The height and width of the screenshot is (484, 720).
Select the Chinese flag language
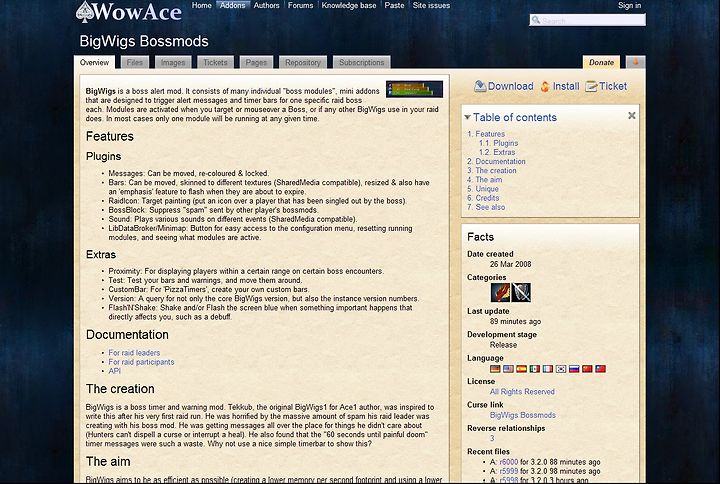tap(587, 369)
